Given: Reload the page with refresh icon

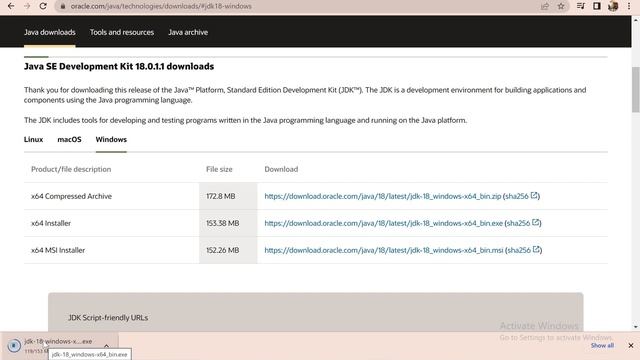Looking at the screenshot, I should [43, 6].
